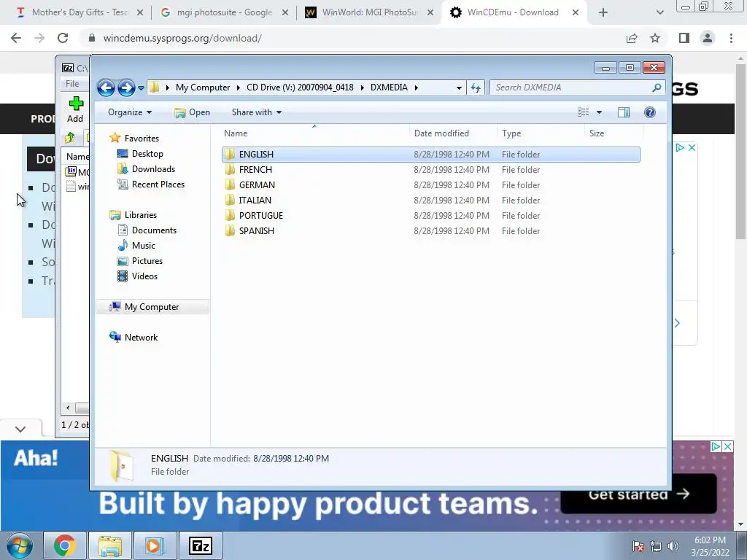Click the Open toolbar button
Image resolution: width=747 pixels, height=560 pixels.
click(x=192, y=112)
